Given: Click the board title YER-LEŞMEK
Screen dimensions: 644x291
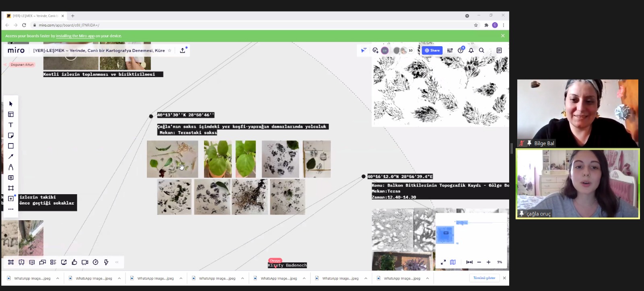Looking at the screenshot, I should 99,51.
